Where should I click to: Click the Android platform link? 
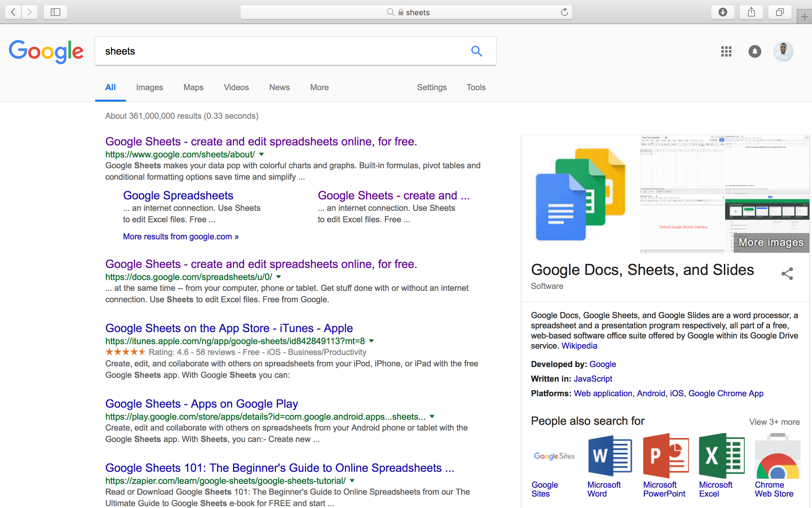[x=651, y=393]
